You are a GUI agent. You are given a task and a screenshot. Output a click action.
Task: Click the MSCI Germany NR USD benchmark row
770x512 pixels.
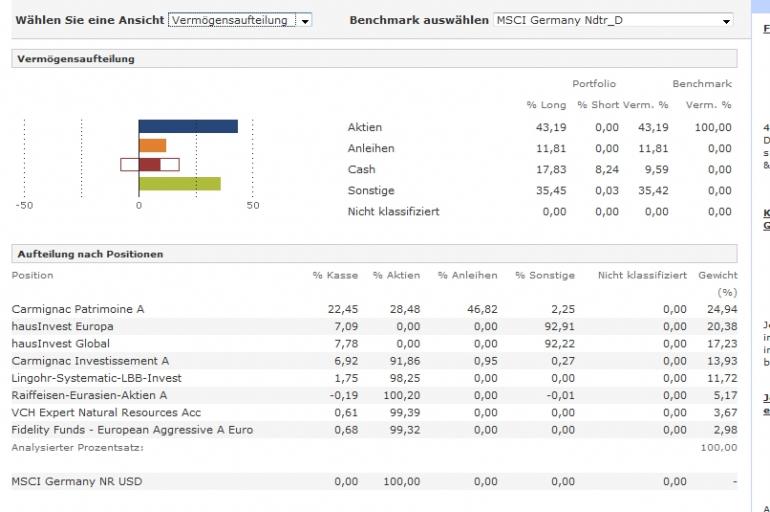pyautogui.click(x=76, y=482)
